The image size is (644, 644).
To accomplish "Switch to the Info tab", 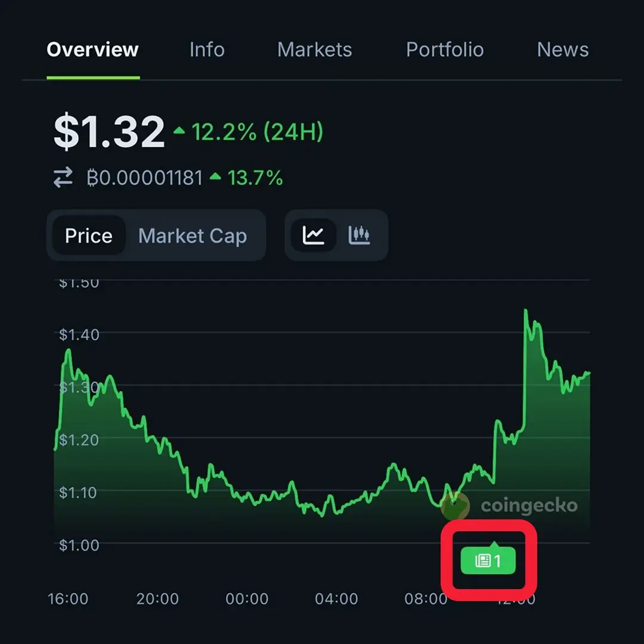I will (207, 49).
